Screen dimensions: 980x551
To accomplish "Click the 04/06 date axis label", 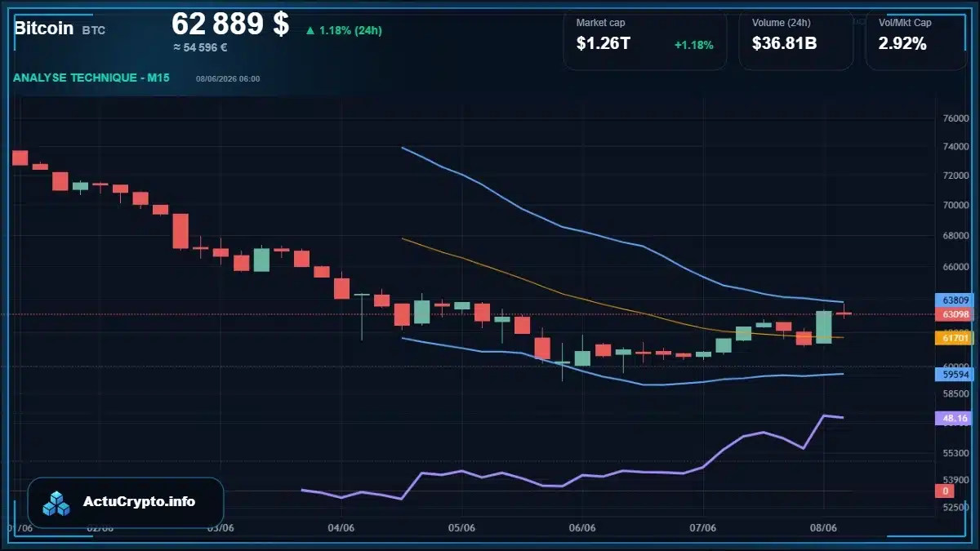I will click(x=341, y=528).
